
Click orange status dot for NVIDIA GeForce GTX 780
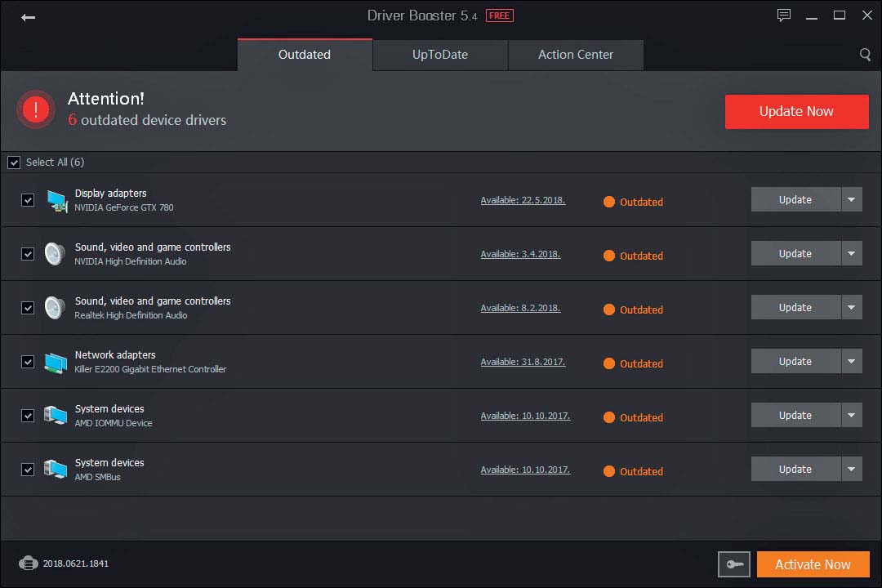(x=609, y=202)
